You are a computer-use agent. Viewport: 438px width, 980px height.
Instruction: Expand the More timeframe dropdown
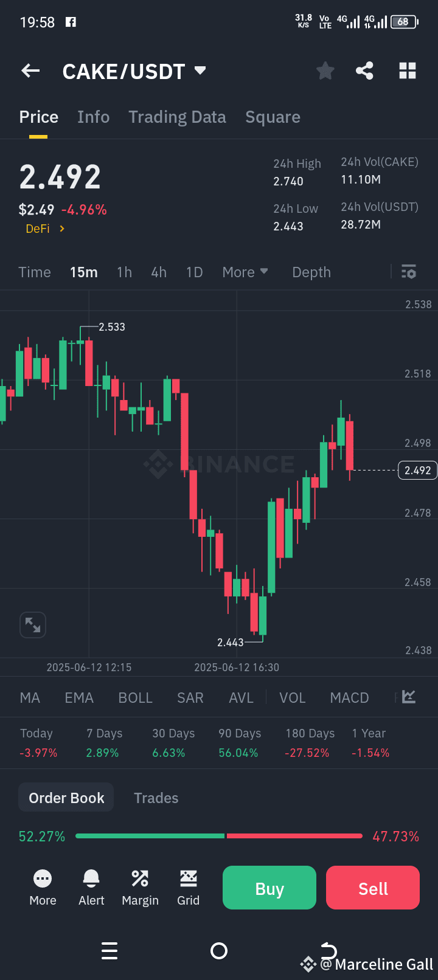coord(245,272)
